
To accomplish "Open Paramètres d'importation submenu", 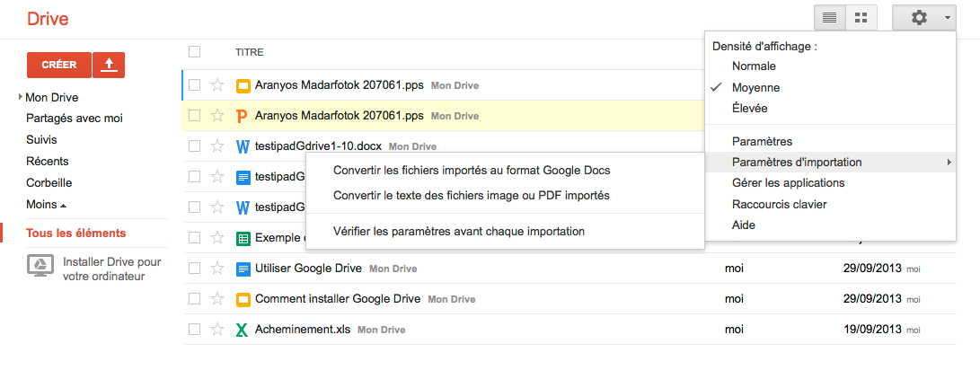I will [x=797, y=163].
